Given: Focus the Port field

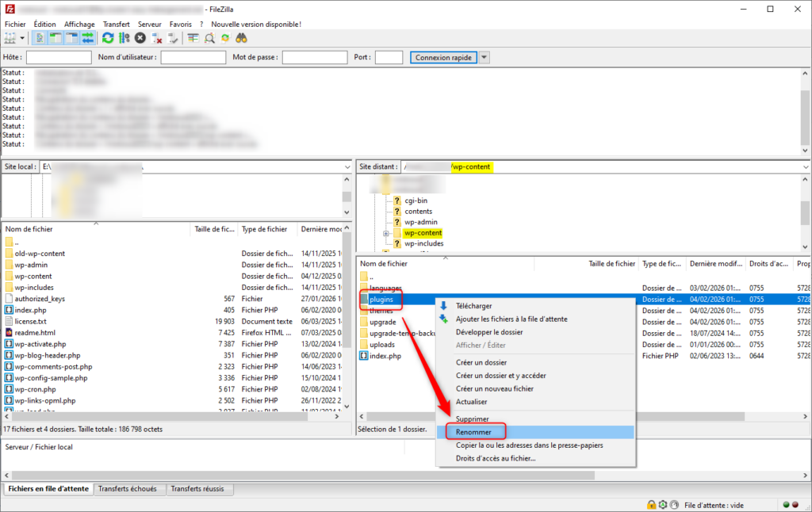Looking at the screenshot, I should point(389,58).
